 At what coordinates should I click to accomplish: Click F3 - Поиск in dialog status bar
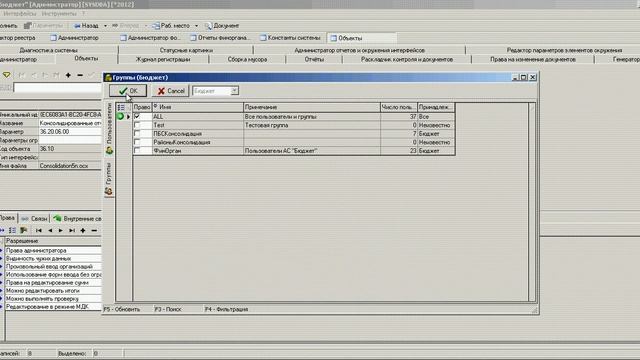click(168, 309)
